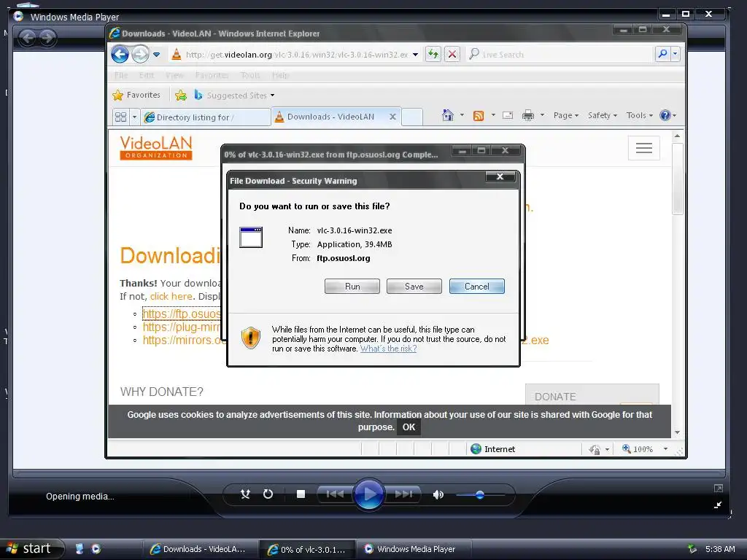Click the Internet Explorer back arrow
The image size is (747, 560).
tap(120, 54)
